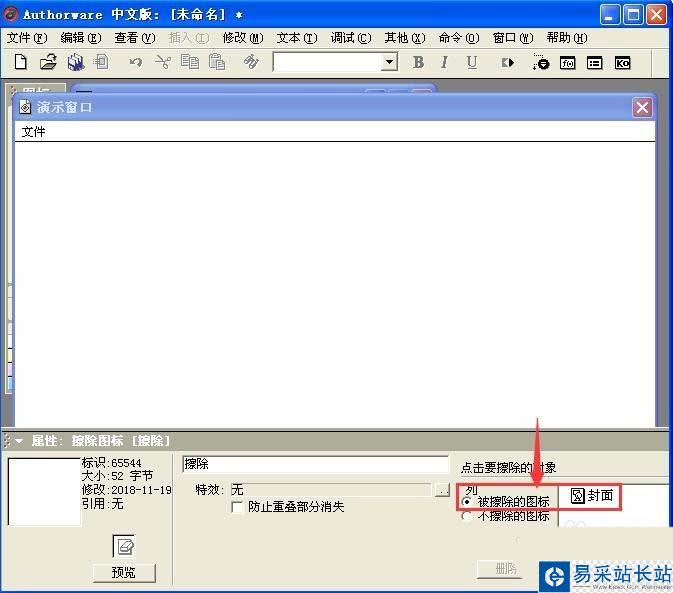Toggle Underline text formatting

pyautogui.click(x=472, y=63)
